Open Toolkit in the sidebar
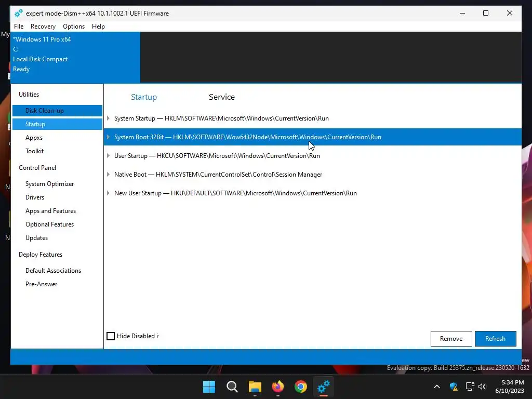The width and height of the screenshot is (532, 399). click(35, 151)
